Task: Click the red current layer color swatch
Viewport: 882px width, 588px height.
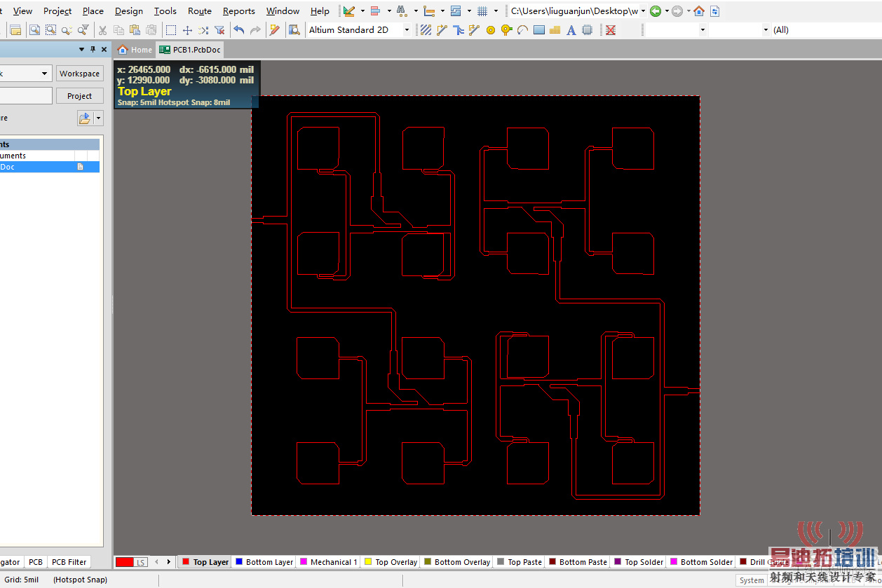Action: click(124, 562)
